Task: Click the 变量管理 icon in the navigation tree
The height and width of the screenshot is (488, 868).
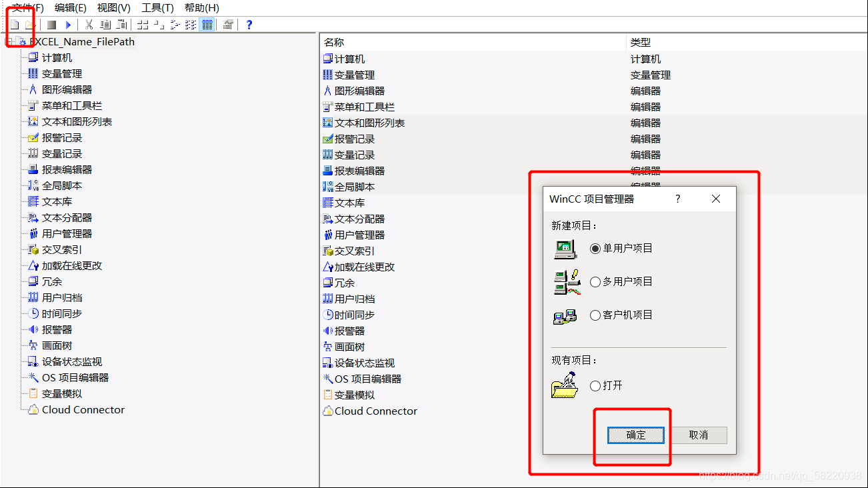Action: click(x=33, y=74)
